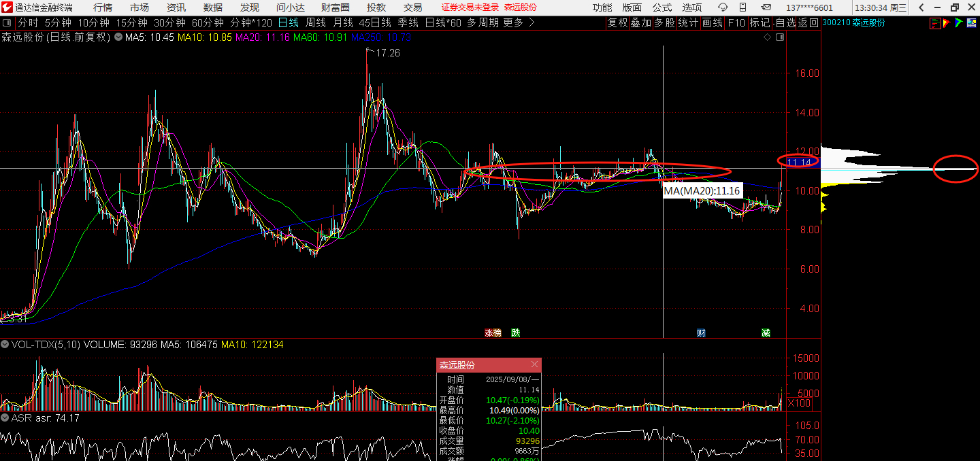Screen dimensions: 980x461
Task: Open the mail envelope icon
Action: point(766,7)
